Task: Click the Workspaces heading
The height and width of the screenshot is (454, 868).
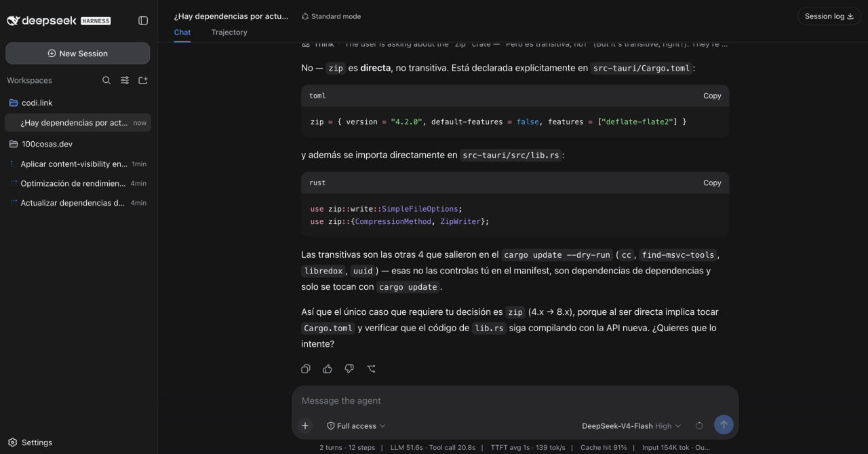Action: 29,80
